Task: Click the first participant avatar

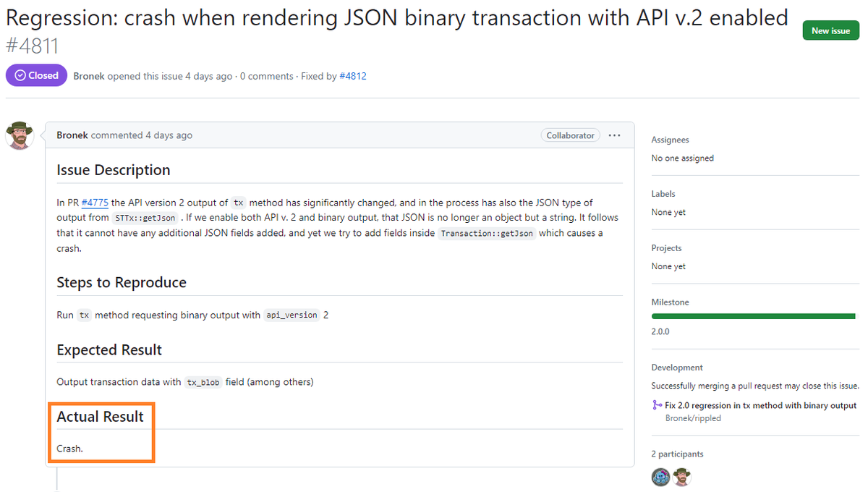Action: click(660, 477)
